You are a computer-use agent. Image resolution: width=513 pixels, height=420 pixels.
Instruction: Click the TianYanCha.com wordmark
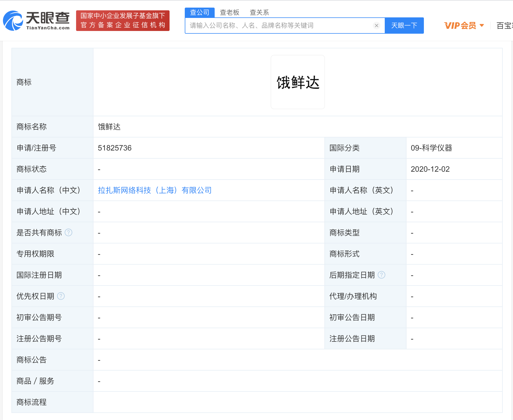pyautogui.click(x=48, y=28)
